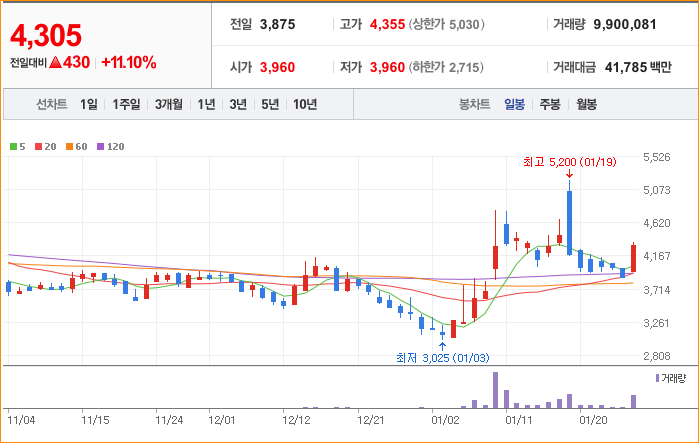This screenshot has height=443, width=699.
Task: Click 전일 value 3,875
Action: point(277,24)
